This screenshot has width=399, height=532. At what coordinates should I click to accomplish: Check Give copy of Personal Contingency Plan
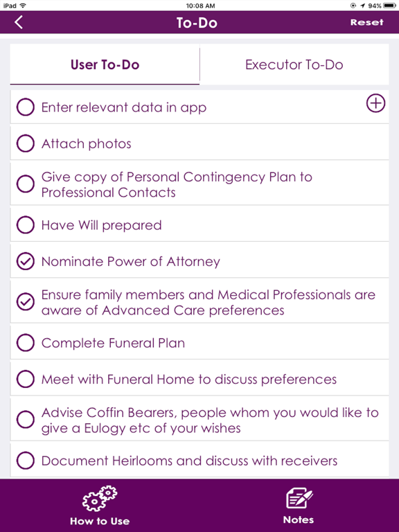(x=26, y=184)
